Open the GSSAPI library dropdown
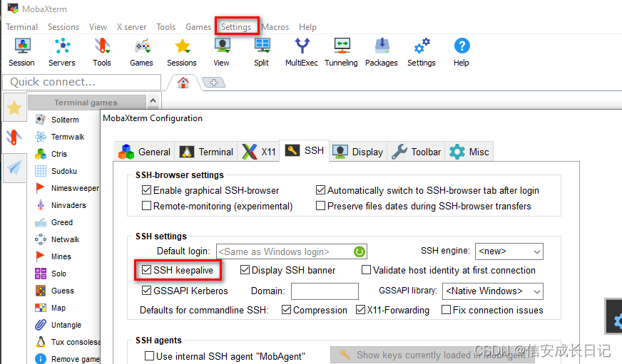Screen dimensions: 622x364 click(492, 291)
